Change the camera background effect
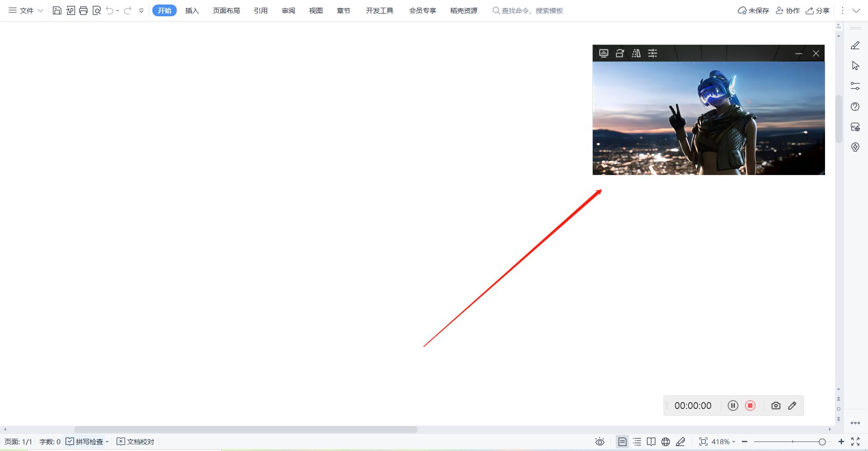This screenshot has height=451, width=868. coord(604,53)
